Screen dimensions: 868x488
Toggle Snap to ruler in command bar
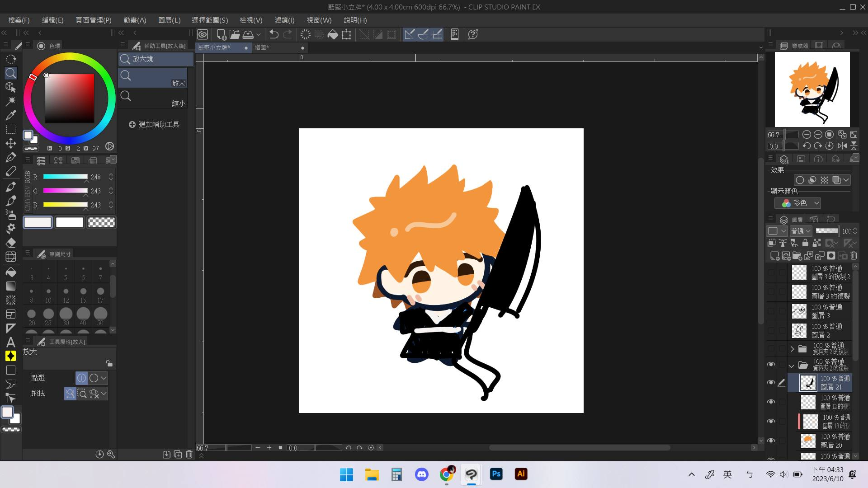[x=409, y=34]
